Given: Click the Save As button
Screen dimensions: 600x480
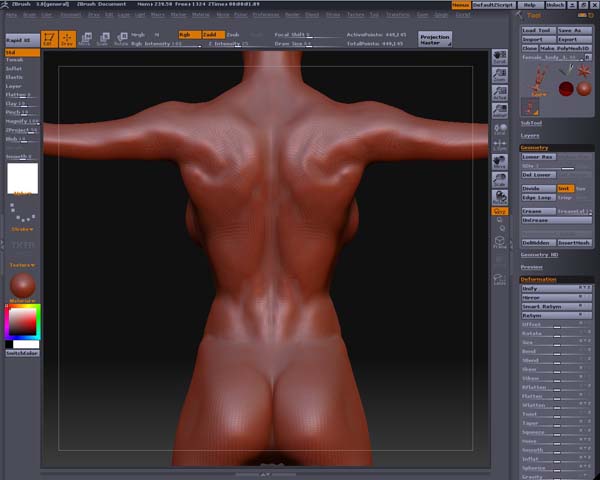Looking at the screenshot, I should [575, 30].
